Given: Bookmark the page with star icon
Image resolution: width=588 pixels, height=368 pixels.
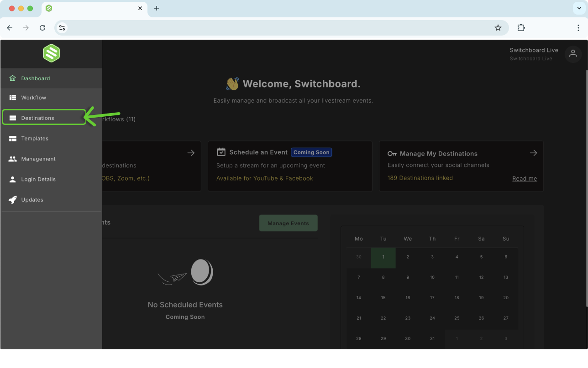Looking at the screenshot, I should click(x=498, y=28).
